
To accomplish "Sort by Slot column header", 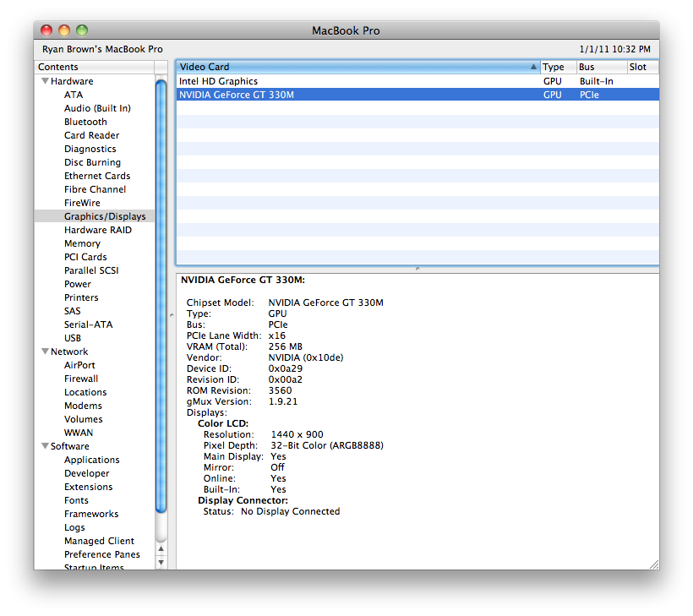I will pyautogui.click(x=642, y=67).
